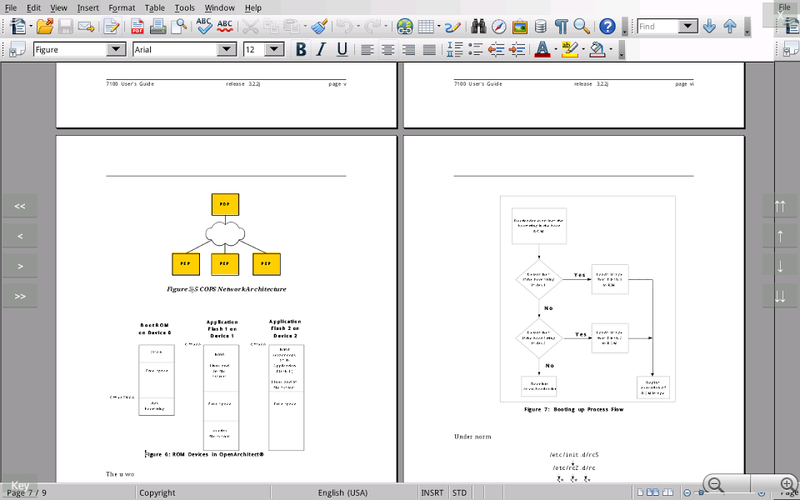Increase indent

[x=517, y=49]
